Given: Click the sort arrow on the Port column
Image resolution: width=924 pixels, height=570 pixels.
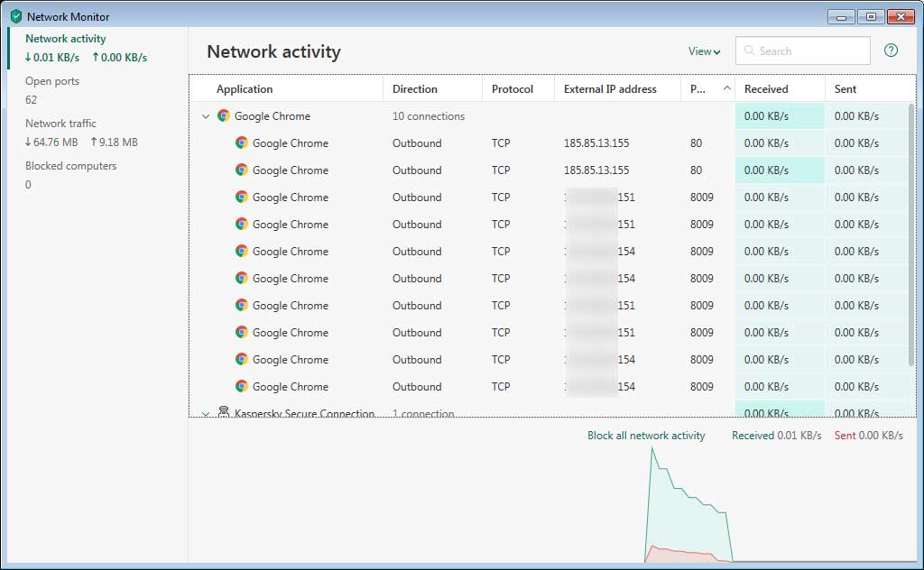Looking at the screenshot, I should point(727,88).
